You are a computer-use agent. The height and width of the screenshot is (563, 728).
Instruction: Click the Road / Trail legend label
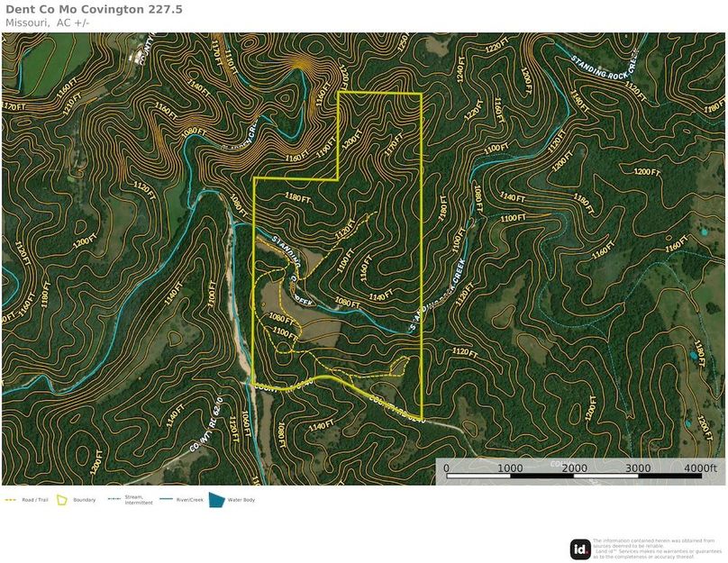click(33, 500)
